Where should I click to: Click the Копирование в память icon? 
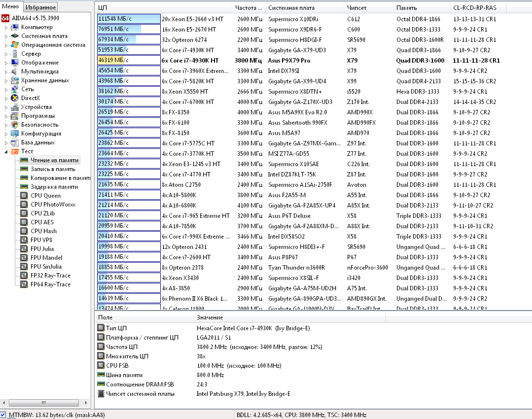[x=24, y=178]
